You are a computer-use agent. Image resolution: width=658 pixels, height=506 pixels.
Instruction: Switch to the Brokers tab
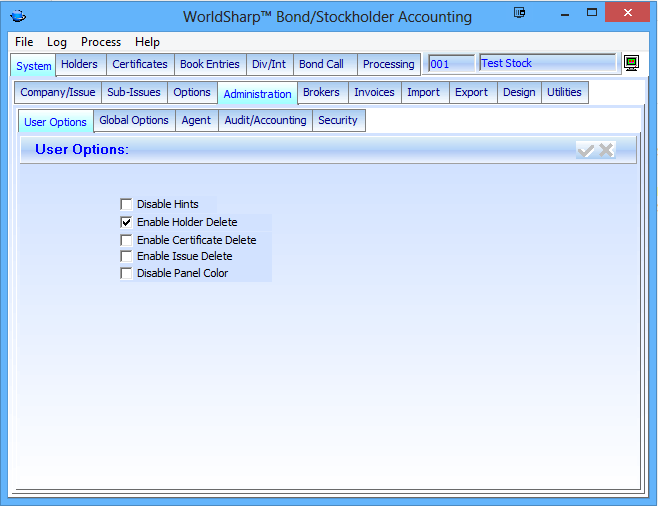pos(321,92)
